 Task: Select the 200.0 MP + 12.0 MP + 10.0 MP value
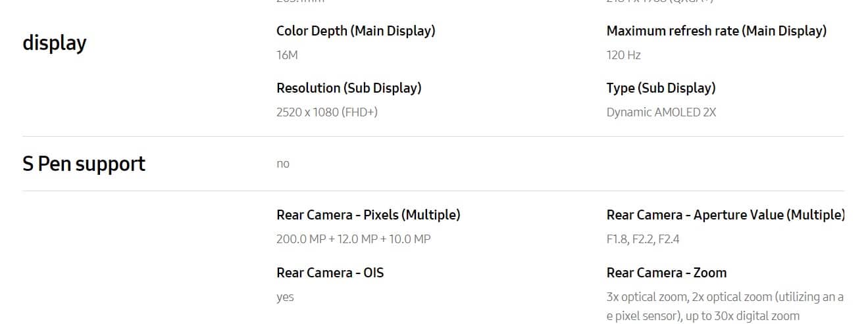pos(353,239)
